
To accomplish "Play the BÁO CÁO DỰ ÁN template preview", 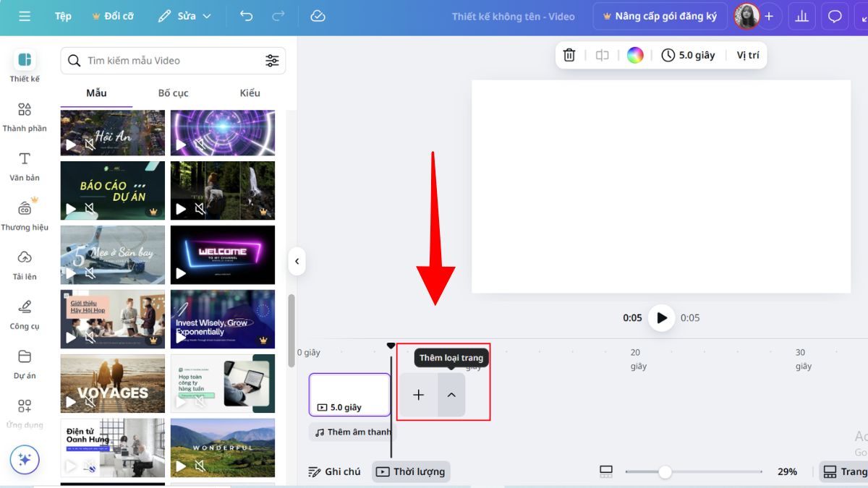I will click(71, 210).
